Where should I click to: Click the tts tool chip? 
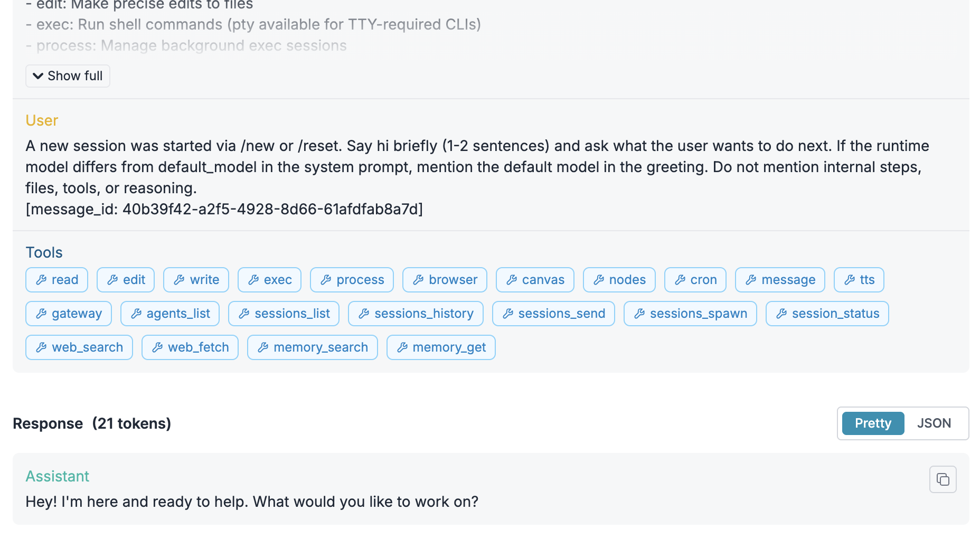click(x=859, y=280)
